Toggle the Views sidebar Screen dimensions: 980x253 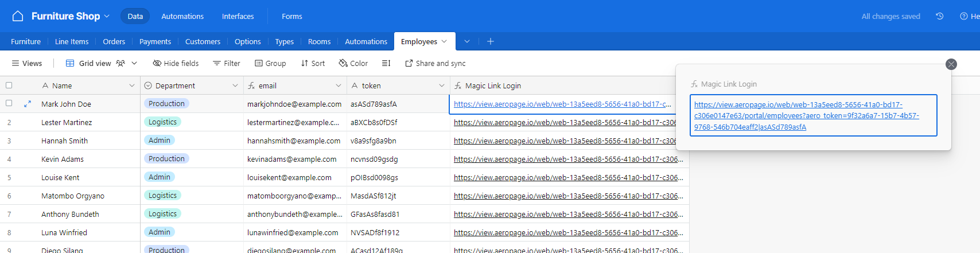[27, 63]
